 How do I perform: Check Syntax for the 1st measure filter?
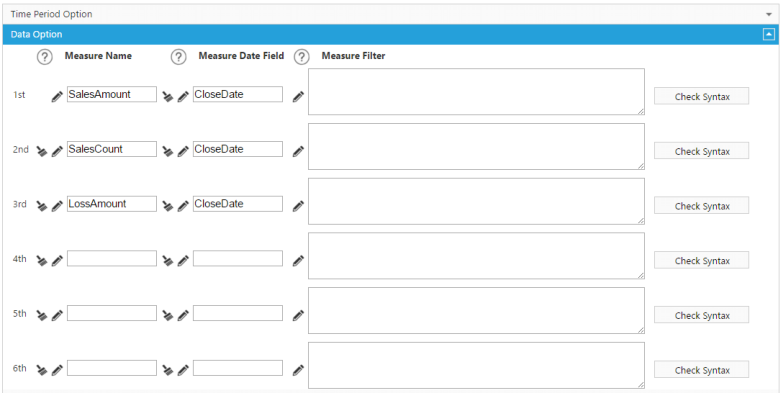pos(702,96)
